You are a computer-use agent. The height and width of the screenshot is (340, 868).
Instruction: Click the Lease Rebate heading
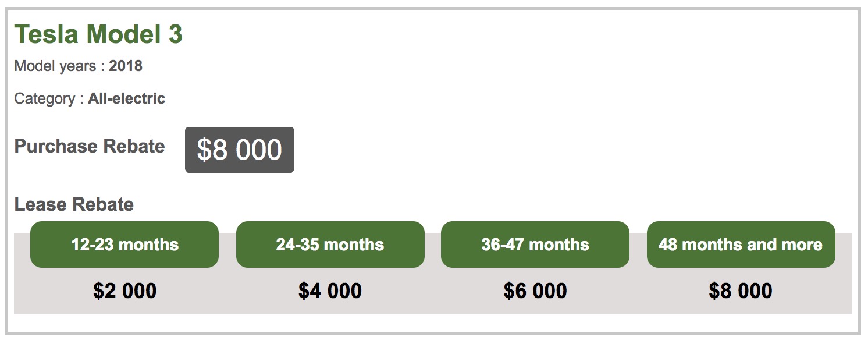click(x=74, y=204)
